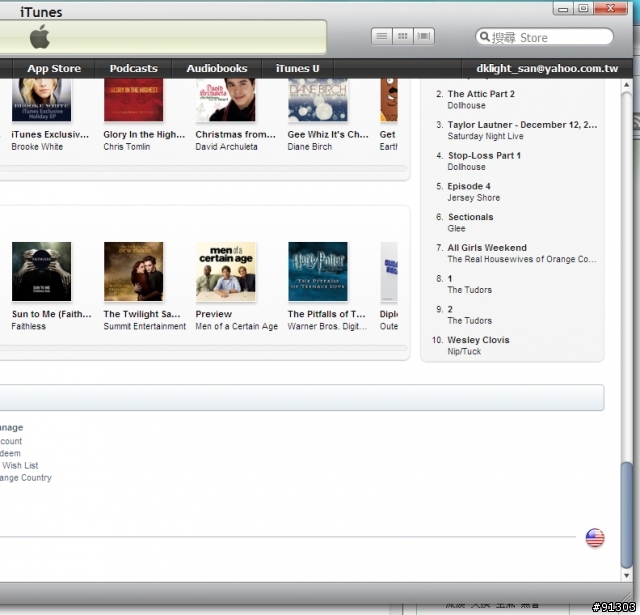Click Warner Bros. Digit... link
640x615 pixels.
coord(327,326)
